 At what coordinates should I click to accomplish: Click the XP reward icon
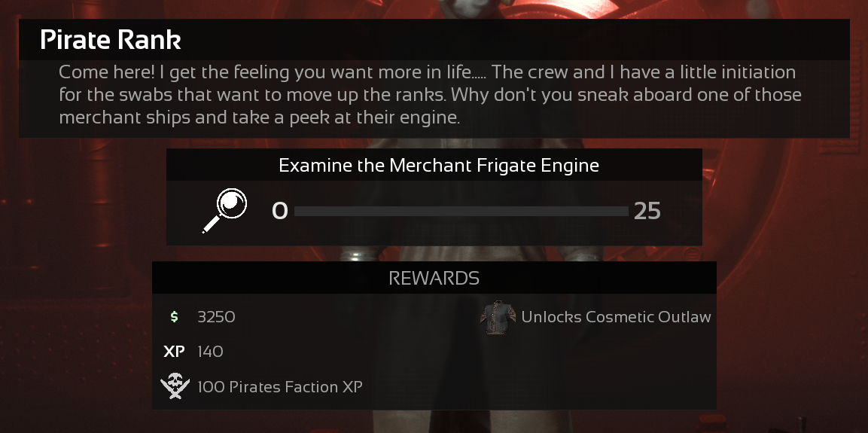pyautogui.click(x=174, y=352)
